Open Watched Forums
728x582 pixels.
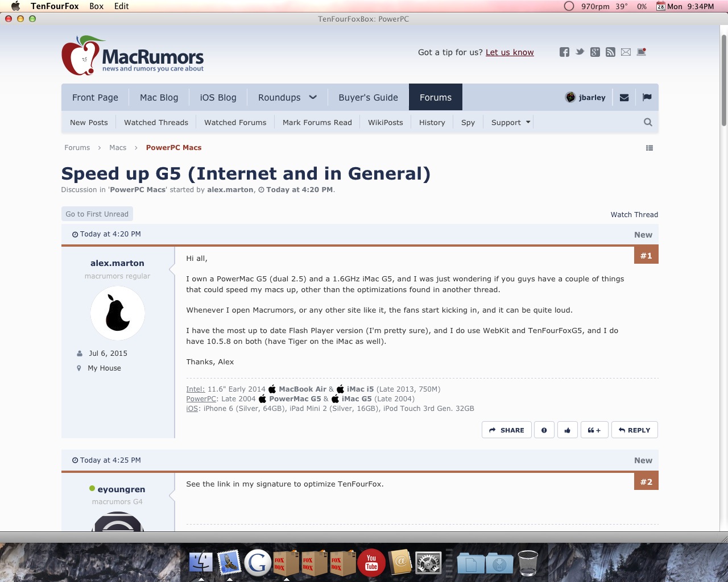(235, 122)
